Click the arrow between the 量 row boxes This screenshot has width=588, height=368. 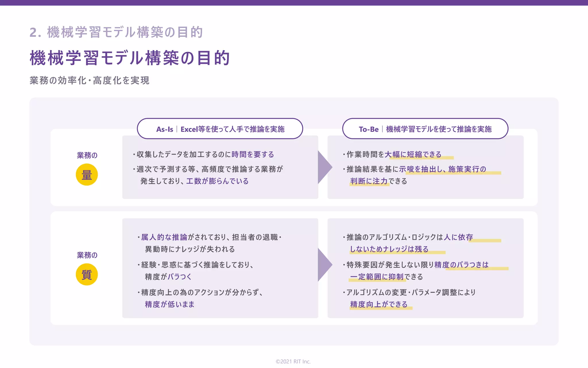coord(325,167)
